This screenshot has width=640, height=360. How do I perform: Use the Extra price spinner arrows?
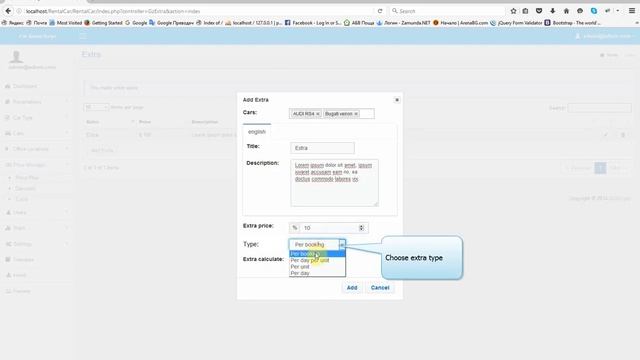tap(361, 228)
